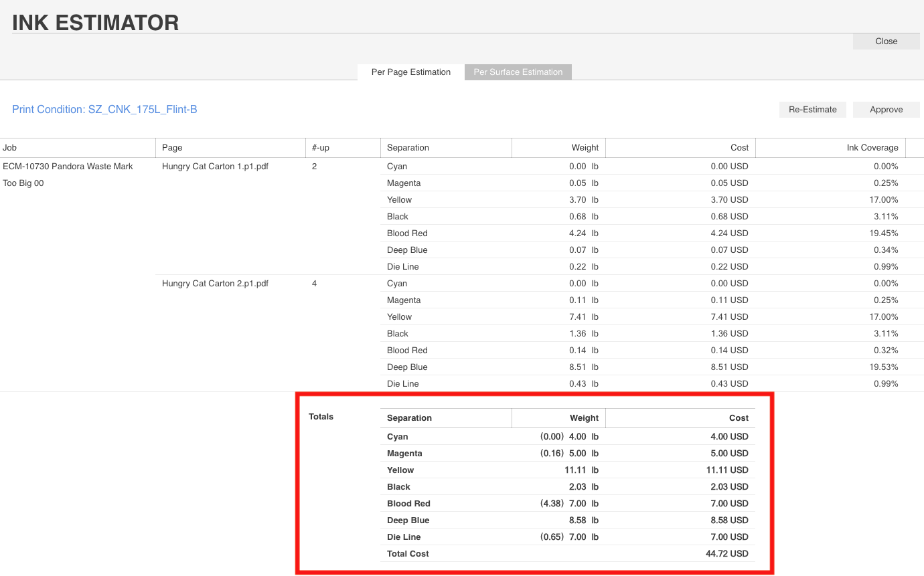Click the 3.70 USD cost cell

(729, 200)
